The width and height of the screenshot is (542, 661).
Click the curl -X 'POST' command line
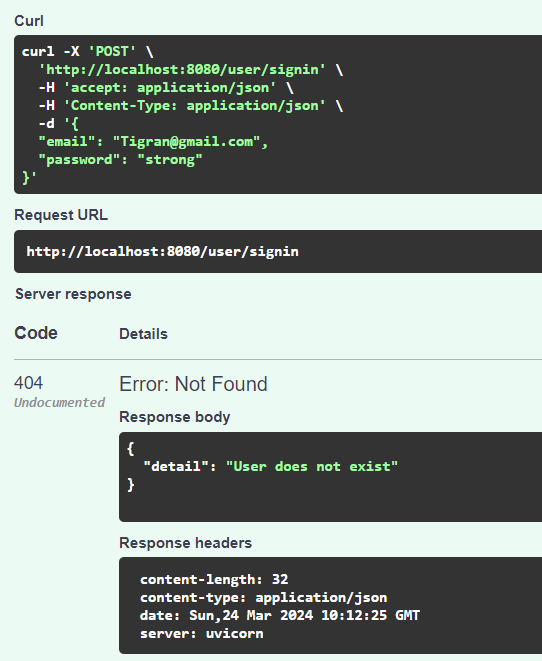[x=87, y=51]
